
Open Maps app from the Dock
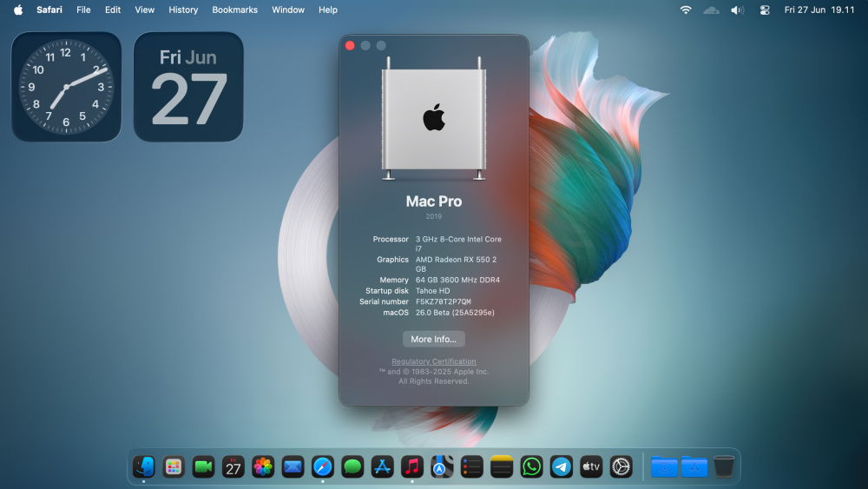tap(443, 466)
